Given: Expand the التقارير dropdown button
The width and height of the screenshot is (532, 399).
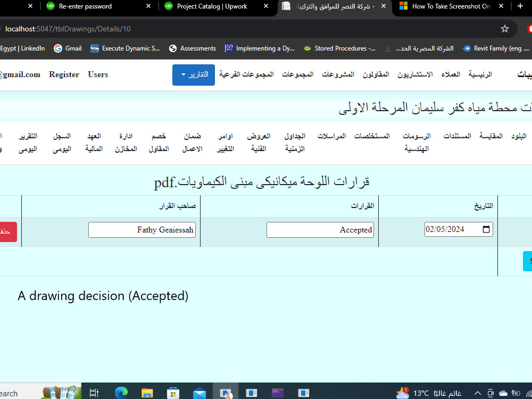Looking at the screenshot, I should pyautogui.click(x=194, y=74).
